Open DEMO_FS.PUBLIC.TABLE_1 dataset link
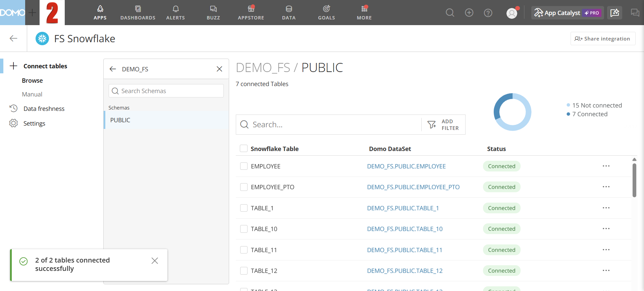The image size is (644, 291). [x=403, y=208]
